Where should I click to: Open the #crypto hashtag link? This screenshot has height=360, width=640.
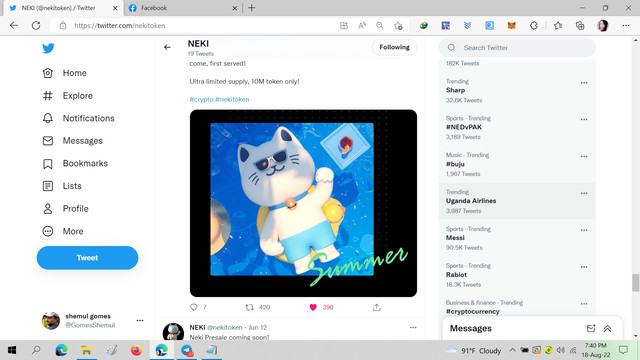pyautogui.click(x=201, y=100)
